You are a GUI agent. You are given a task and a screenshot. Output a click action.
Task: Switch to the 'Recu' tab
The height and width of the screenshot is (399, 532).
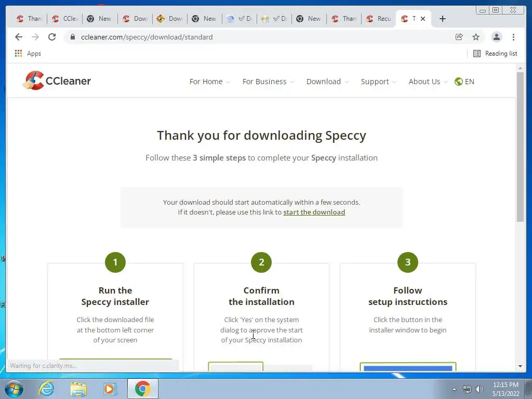click(x=379, y=19)
